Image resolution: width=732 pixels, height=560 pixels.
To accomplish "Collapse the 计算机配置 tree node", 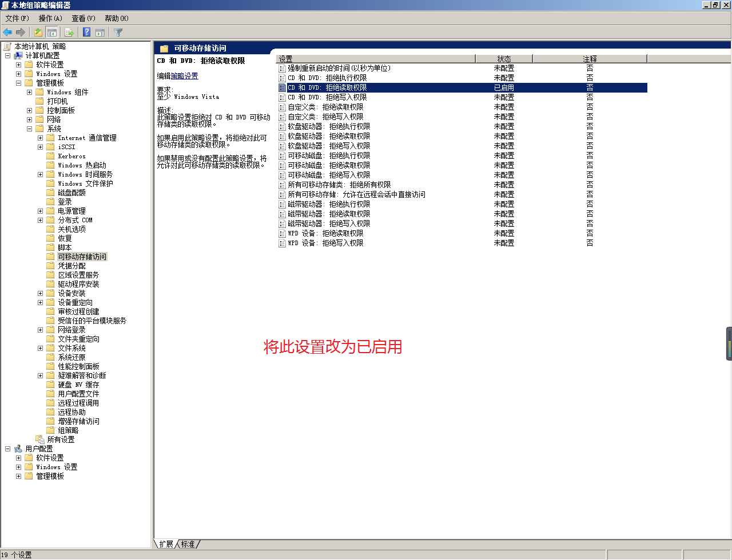I will click(8, 55).
